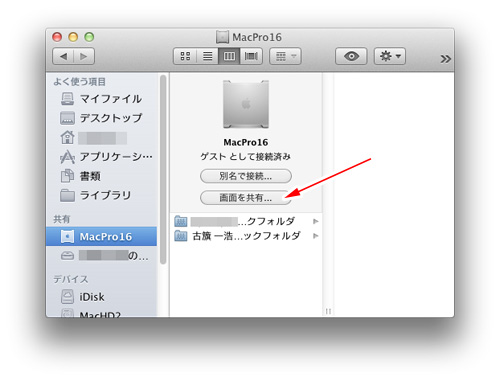Click the アプリケーション A-shaped icon
The height and width of the screenshot is (381, 500).
[x=67, y=157]
